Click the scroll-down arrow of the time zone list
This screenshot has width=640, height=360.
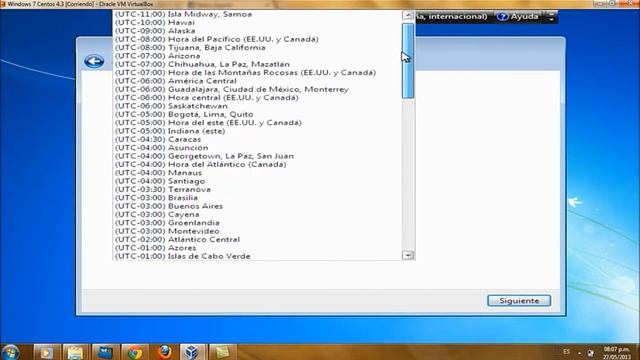[408, 256]
